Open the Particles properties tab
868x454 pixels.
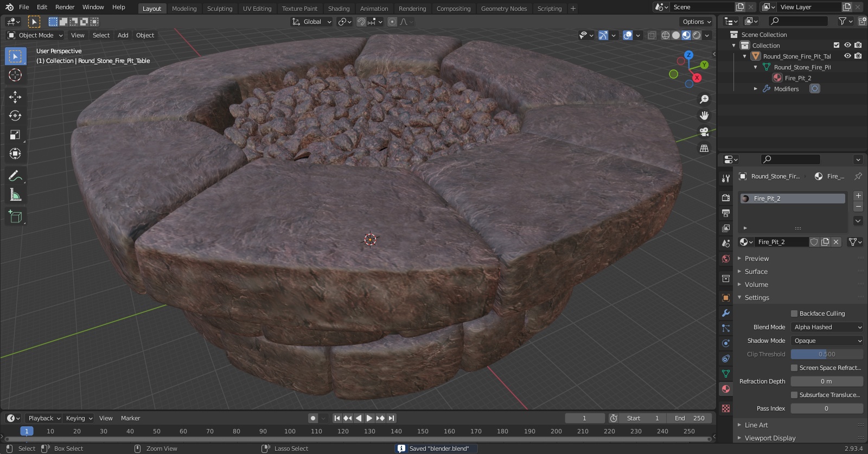[x=725, y=328]
